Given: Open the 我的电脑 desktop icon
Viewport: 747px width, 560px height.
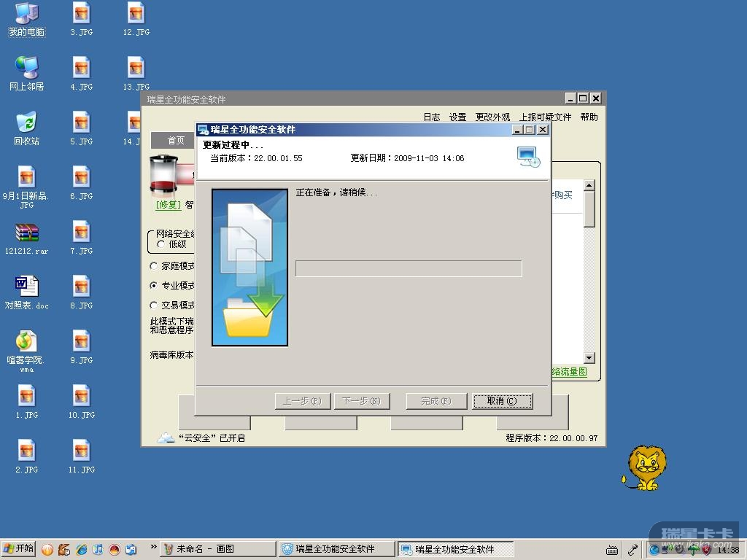Looking at the screenshot, I should 27,19.
